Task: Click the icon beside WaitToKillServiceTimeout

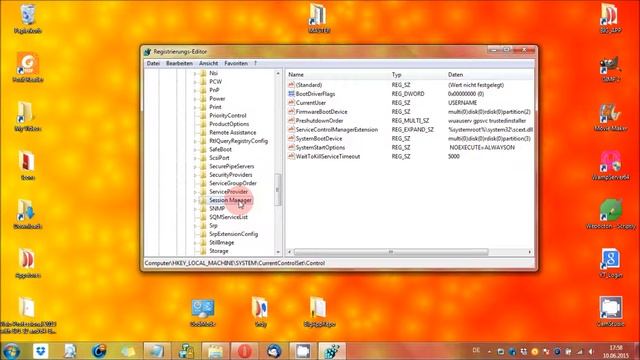Action: [x=291, y=157]
